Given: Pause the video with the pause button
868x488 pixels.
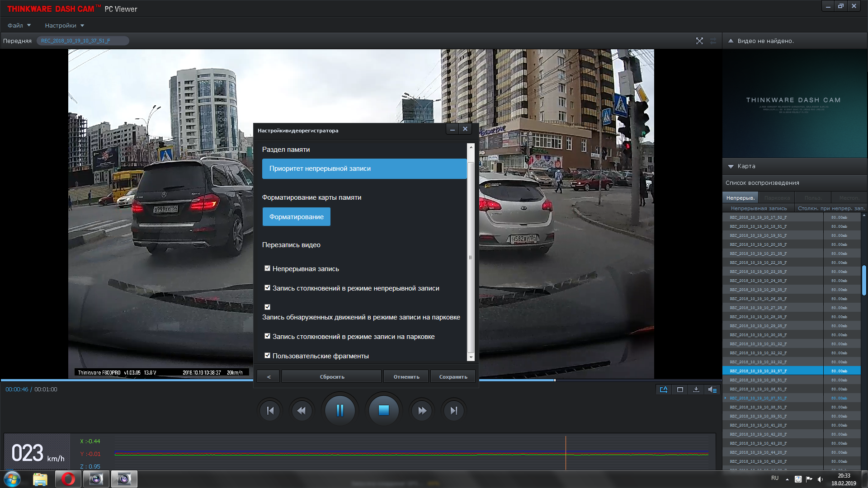Looking at the screenshot, I should (340, 410).
